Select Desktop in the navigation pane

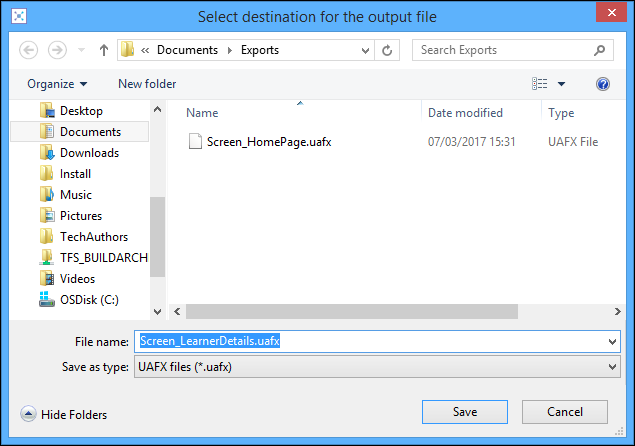81,111
